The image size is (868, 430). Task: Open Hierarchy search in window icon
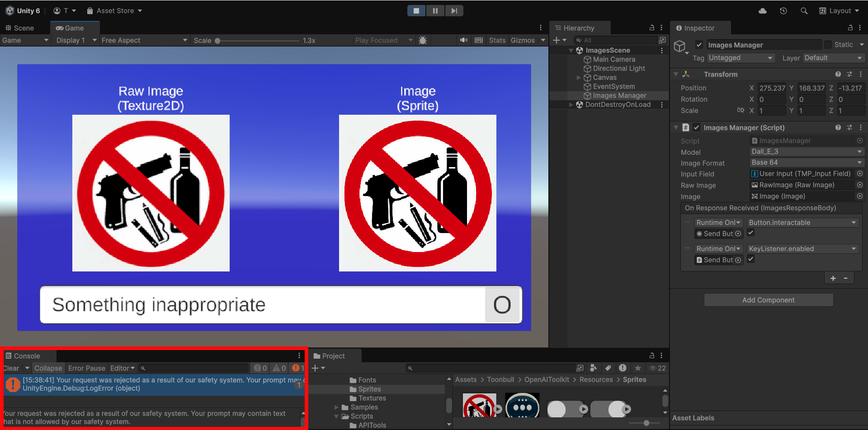[x=662, y=40]
